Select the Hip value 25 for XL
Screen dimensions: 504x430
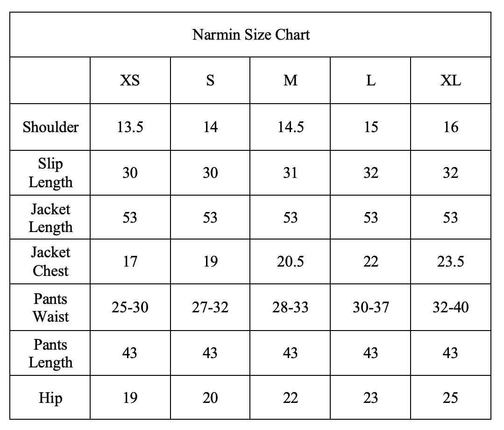[x=450, y=398]
